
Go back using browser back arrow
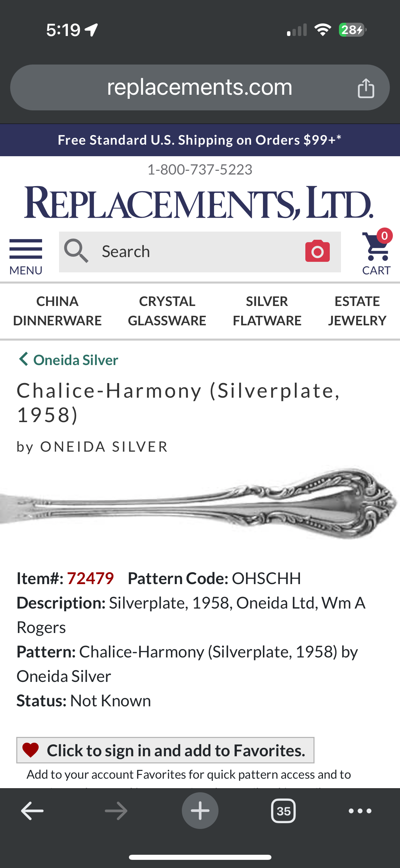tap(32, 811)
